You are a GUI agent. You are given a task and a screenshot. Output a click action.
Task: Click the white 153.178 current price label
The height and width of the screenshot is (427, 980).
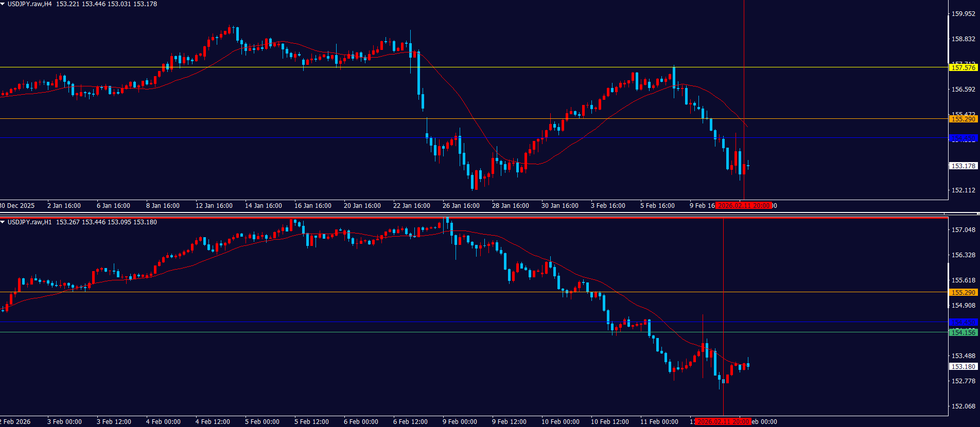[x=962, y=166]
